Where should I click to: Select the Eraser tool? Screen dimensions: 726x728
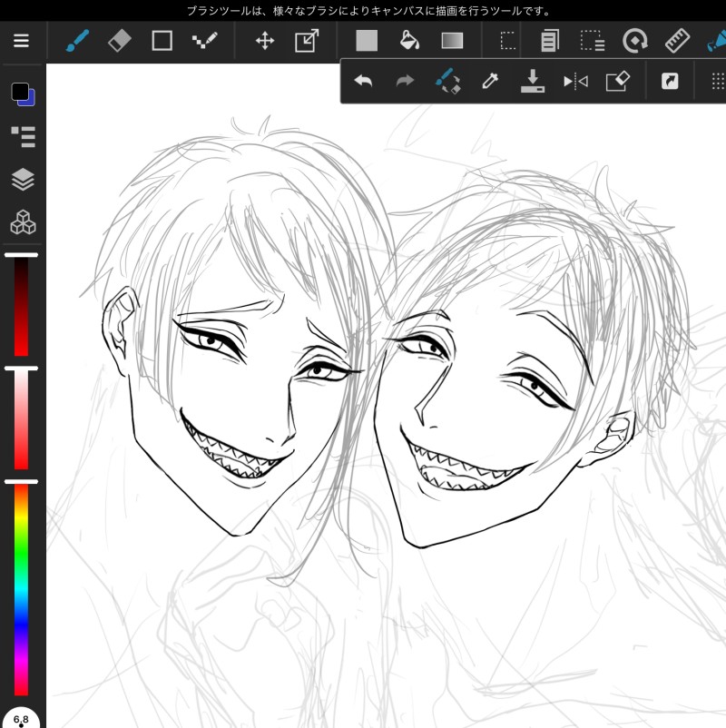click(x=120, y=41)
